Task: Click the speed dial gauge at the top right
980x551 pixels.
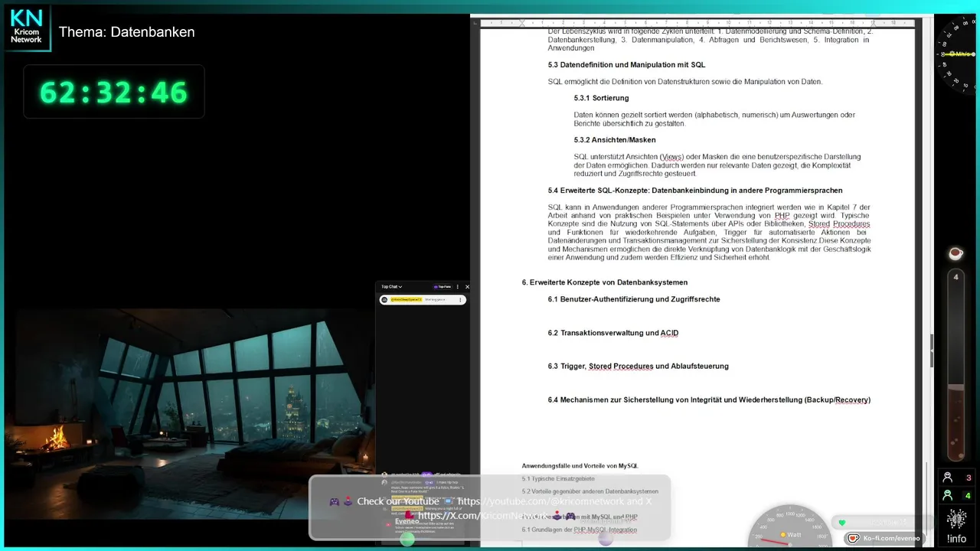Action: [957, 54]
